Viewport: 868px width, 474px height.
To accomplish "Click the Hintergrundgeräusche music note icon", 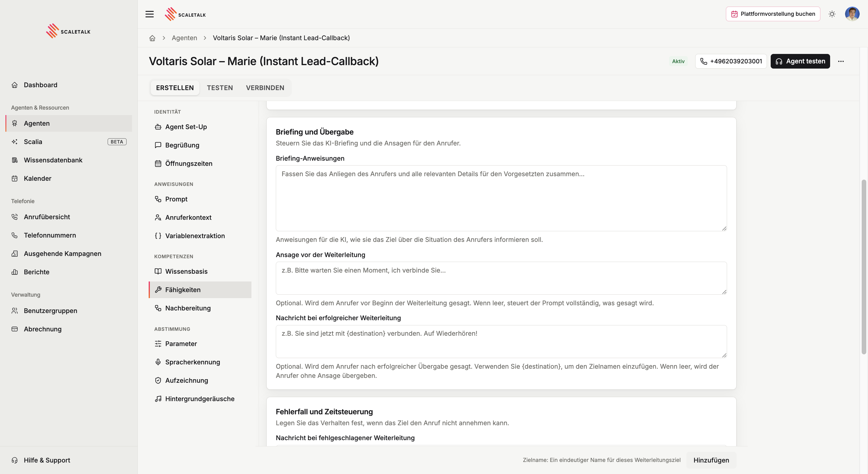I will (x=158, y=399).
